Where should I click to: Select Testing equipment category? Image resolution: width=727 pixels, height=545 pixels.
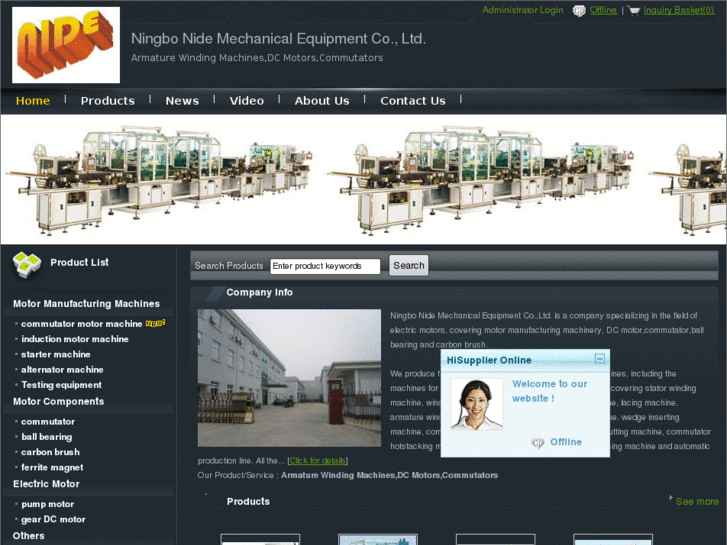click(x=61, y=385)
